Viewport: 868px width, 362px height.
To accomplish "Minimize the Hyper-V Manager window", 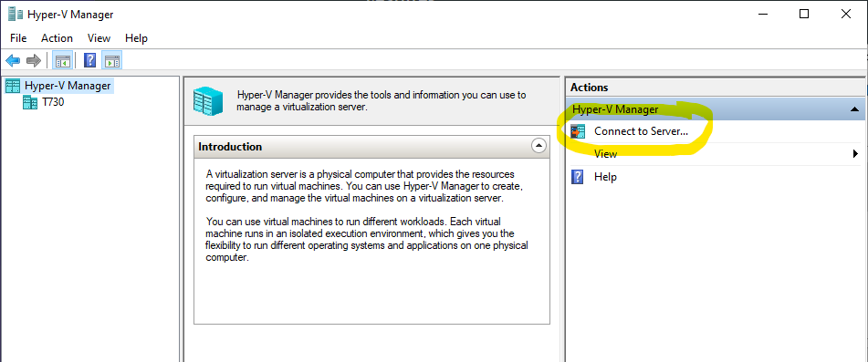I will pos(762,15).
